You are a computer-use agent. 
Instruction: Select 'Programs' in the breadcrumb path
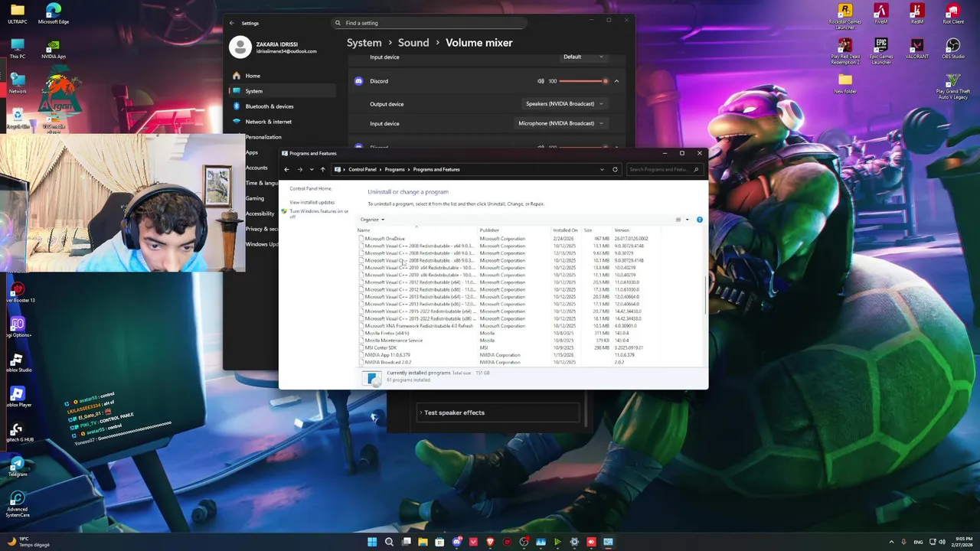pyautogui.click(x=394, y=169)
